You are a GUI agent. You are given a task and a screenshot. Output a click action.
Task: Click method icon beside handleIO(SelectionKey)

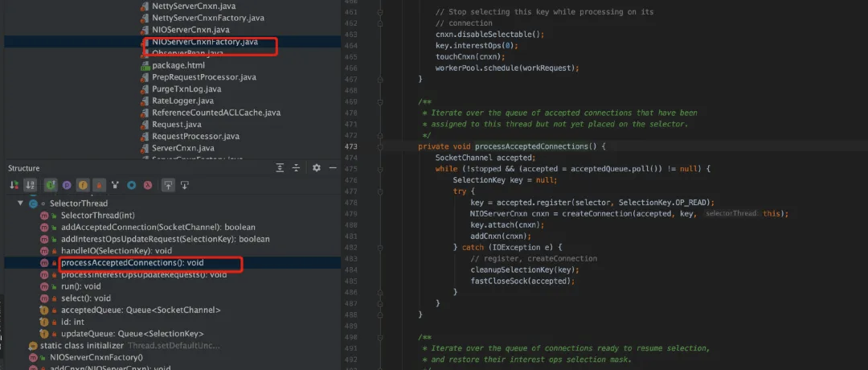[x=44, y=251]
